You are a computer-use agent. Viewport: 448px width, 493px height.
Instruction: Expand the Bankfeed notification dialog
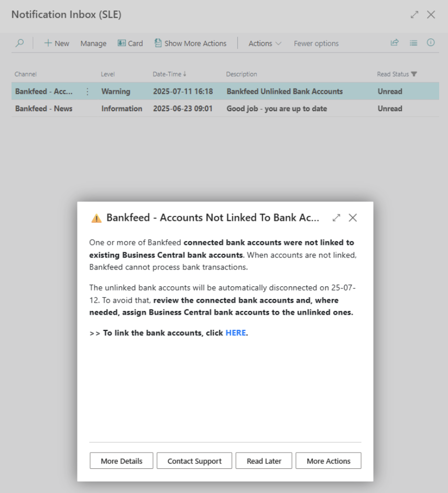pyautogui.click(x=336, y=218)
